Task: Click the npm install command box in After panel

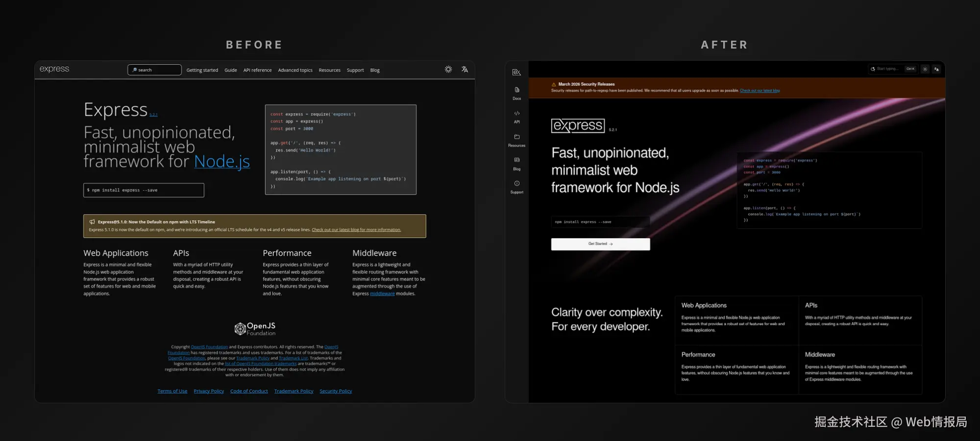Action: click(601, 222)
